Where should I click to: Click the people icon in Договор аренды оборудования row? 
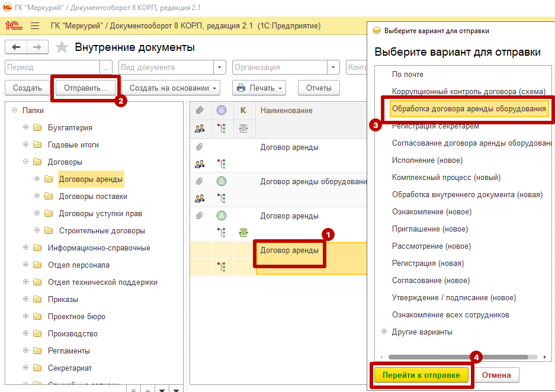point(200,198)
